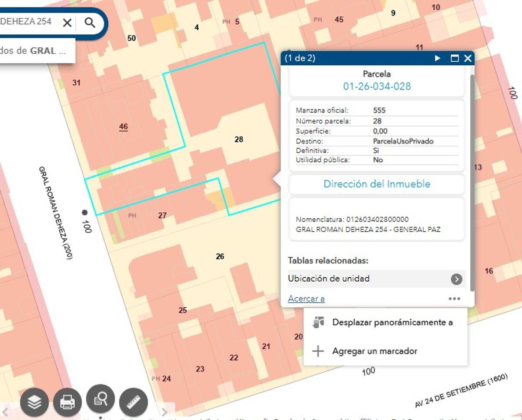Screen dimensions: 522x420
Task: Click the popup vertical scrollbar
Action: click(x=472, y=183)
